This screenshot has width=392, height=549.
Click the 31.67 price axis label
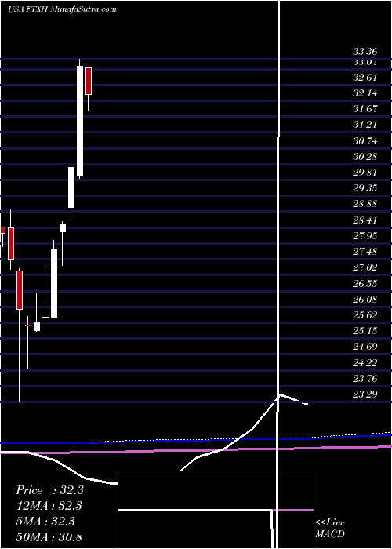coord(365,109)
